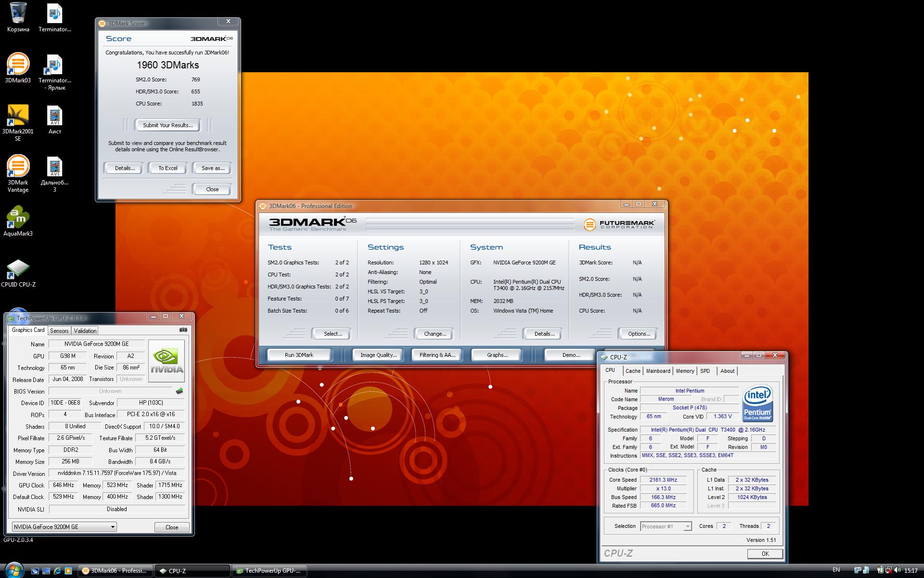Click Change... button under Settings
The width and height of the screenshot is (924, 578).
point(435,334)
